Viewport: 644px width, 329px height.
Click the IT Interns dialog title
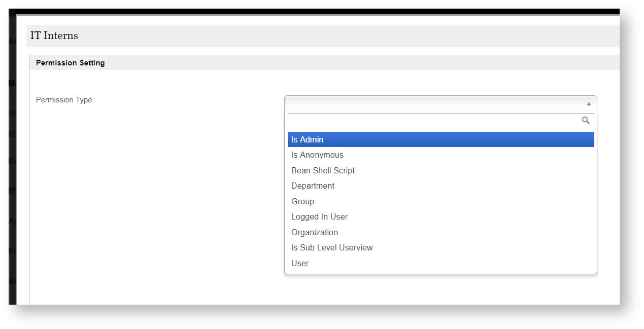tap(54, 36)
